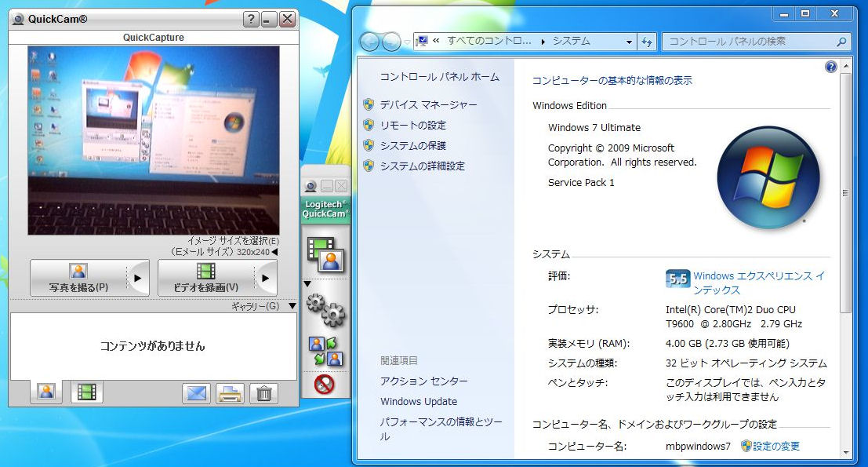Expand the arrow between すべてのコントロ... and システム
The image size is (868, 467).
tap(543, 42)
